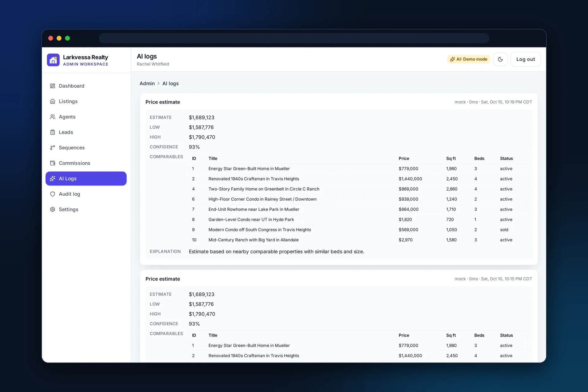The image size is (588, 392).
Task: Click 'Garden-Level Condo near UT in Hyde Park'
Action: point(251,220)
